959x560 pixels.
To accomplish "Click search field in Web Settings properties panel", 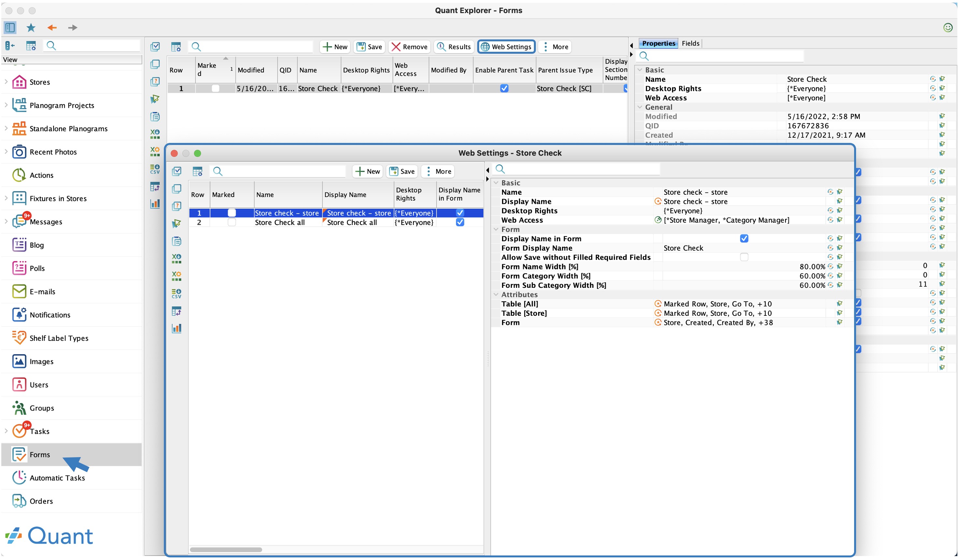I will click(577, 169).
